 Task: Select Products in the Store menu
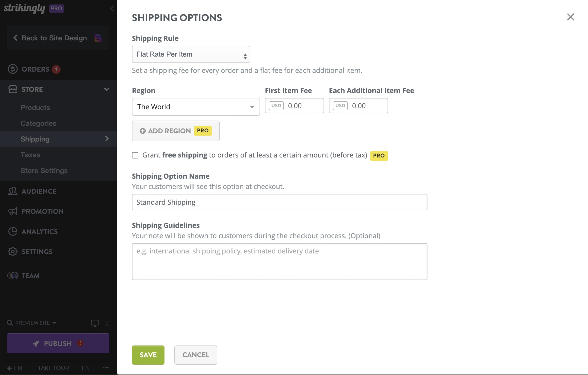[x=35, y=108]
